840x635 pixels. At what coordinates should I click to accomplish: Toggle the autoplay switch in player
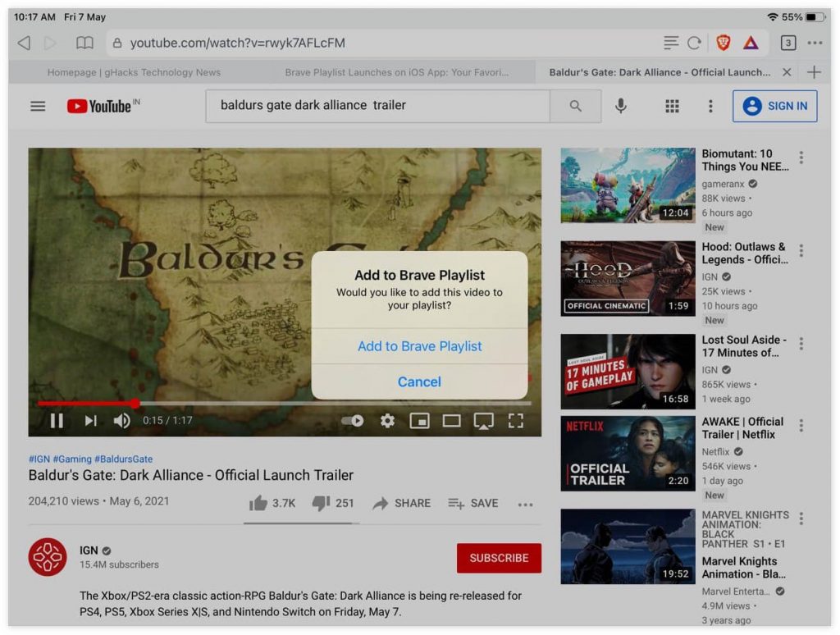pos(353,421)
